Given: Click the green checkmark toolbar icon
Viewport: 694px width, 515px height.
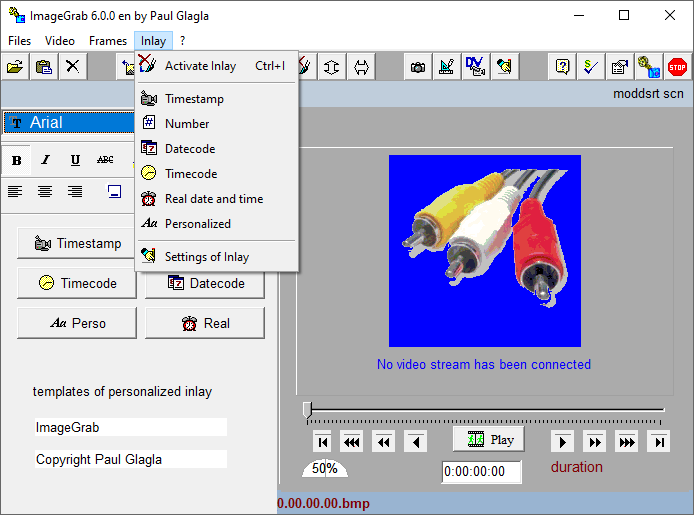Looking at the screenshot, I should tap(591, 67).
